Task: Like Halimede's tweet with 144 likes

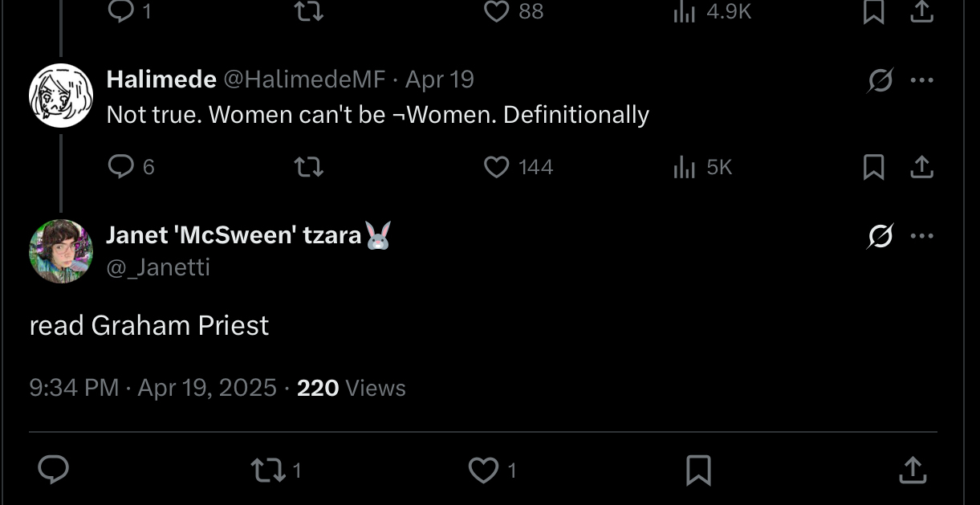Action: click(x=498, y=166)
